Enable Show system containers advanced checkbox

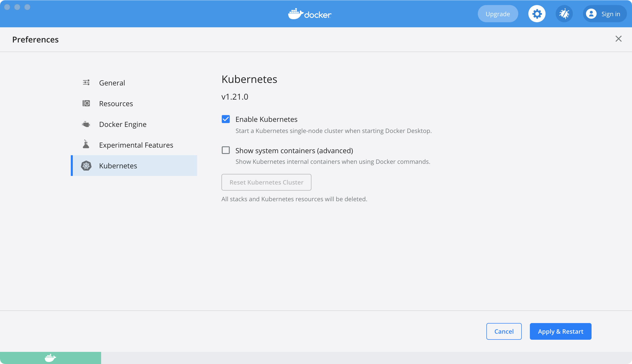point(226,150)
